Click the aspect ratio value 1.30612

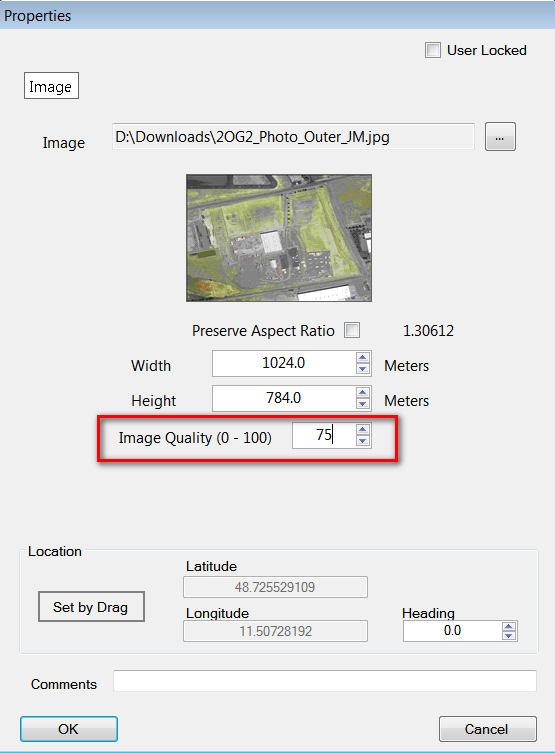click(428, 331)
